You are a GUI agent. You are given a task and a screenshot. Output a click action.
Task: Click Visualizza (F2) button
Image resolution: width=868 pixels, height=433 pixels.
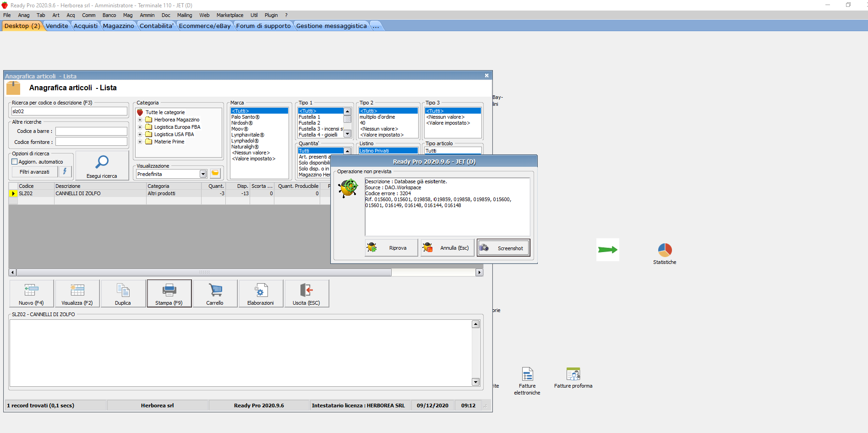pyautogui.click(x=77, y=293)
